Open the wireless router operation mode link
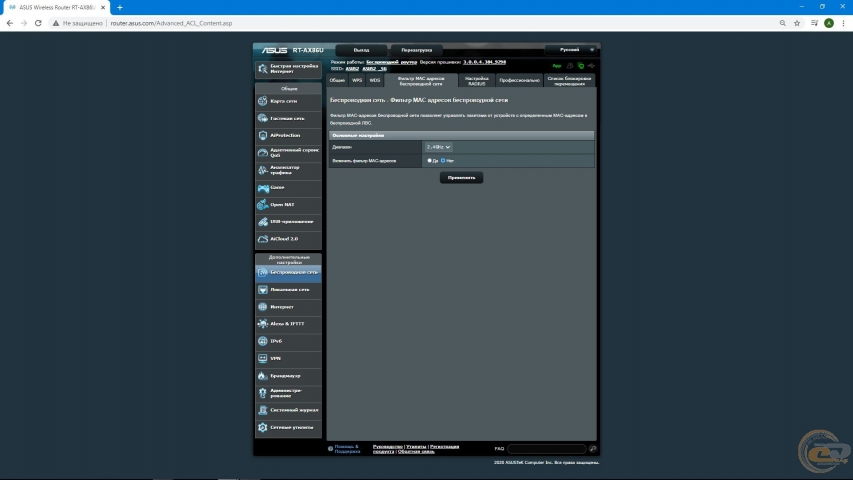The height and width of the screenshot is (480, 853). point(392,62)
